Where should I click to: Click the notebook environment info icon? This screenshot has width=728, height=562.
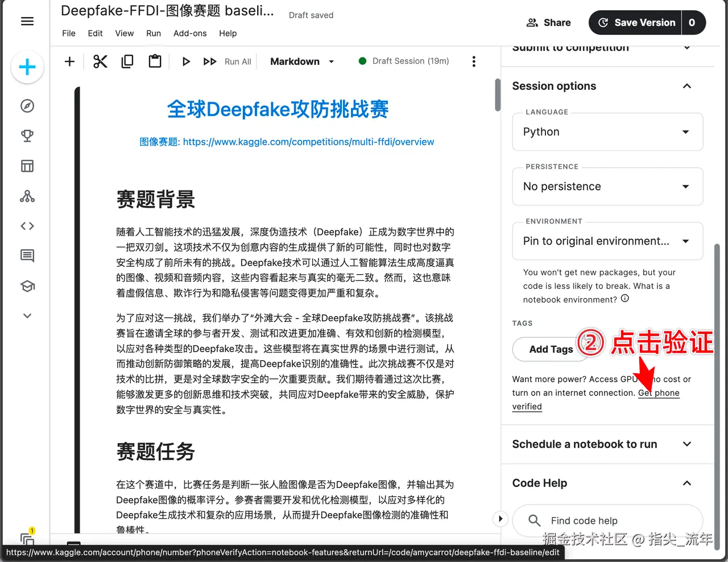[625, 299]
